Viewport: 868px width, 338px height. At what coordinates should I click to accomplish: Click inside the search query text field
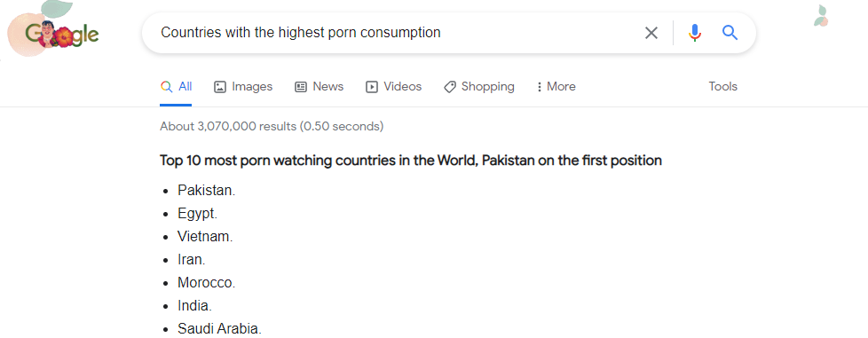click(x=398, y=33)
